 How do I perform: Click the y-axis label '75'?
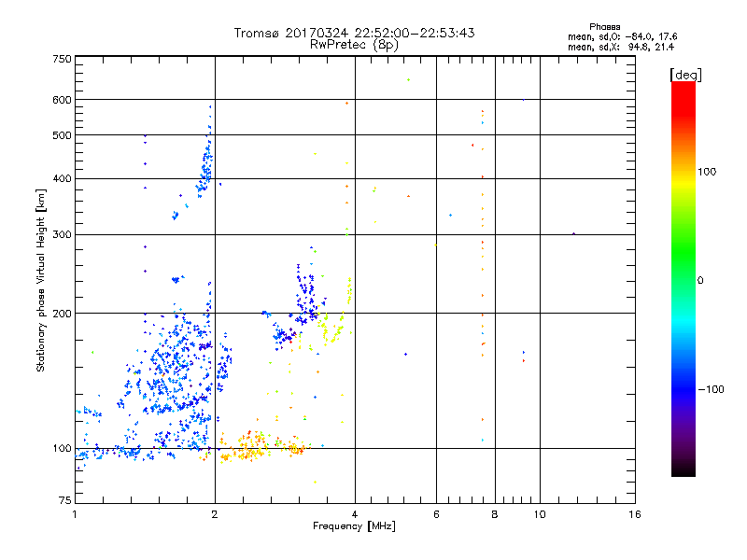(65, 500)
